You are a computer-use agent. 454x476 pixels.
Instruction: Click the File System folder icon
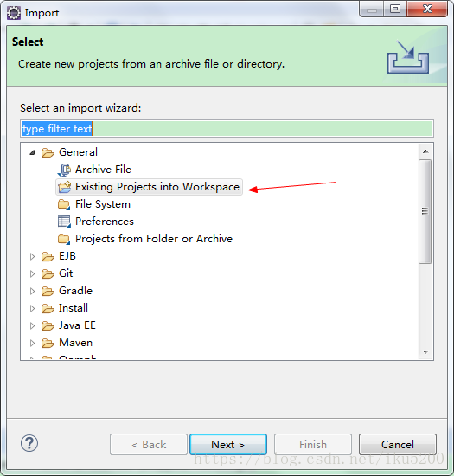point(64,204)
